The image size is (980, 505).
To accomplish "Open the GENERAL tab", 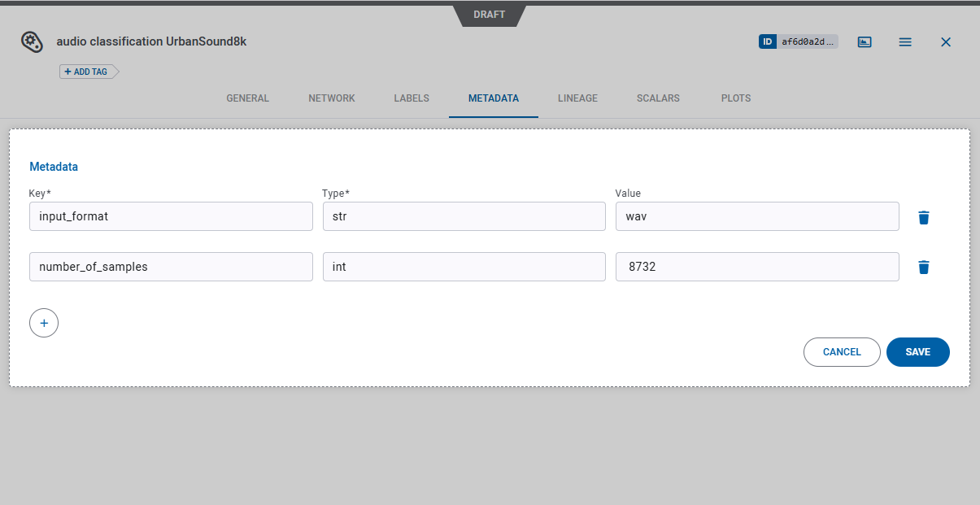I will [247, 98].
